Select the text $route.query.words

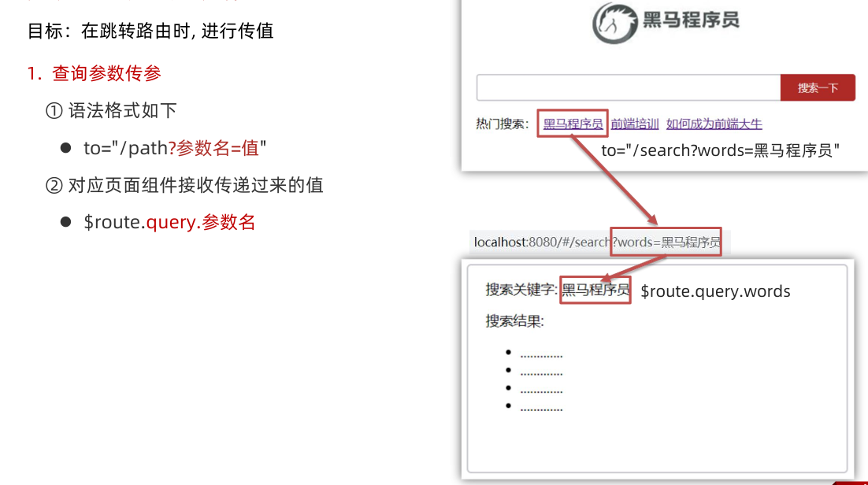tap(715, 291)
